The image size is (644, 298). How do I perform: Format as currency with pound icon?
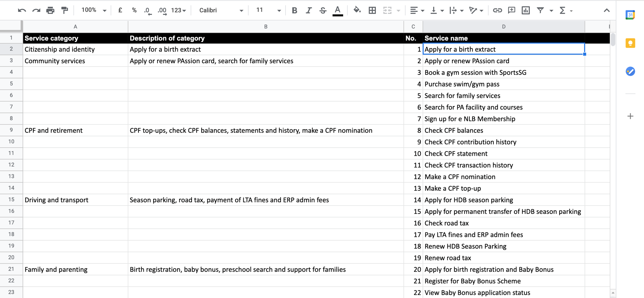(120, 10)
